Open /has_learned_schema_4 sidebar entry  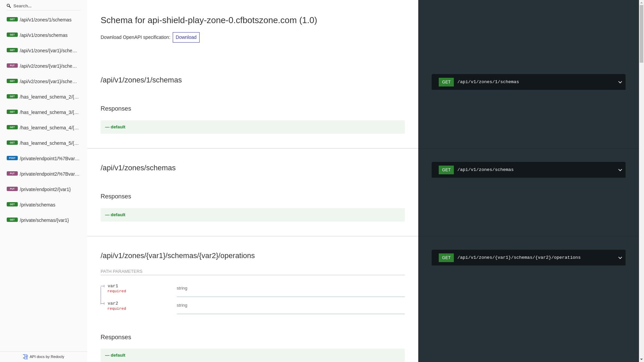44,128
